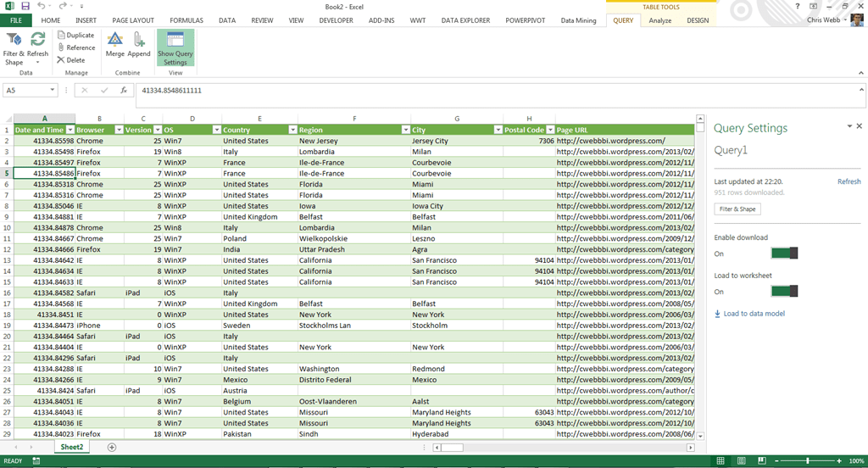This screenshot has width=868, height=468.
Task: Select the cell containing Jersey City
Action: pyautogui.click(x=457, y=141)
